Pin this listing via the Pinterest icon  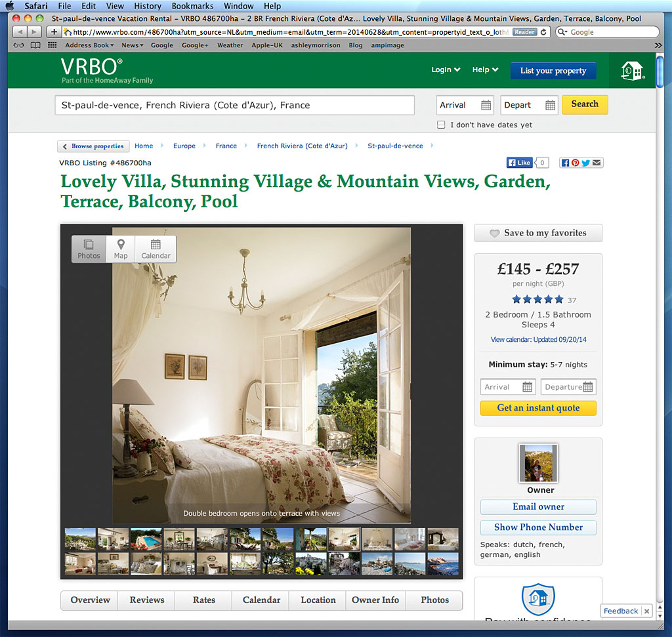(x=574, y=163)
